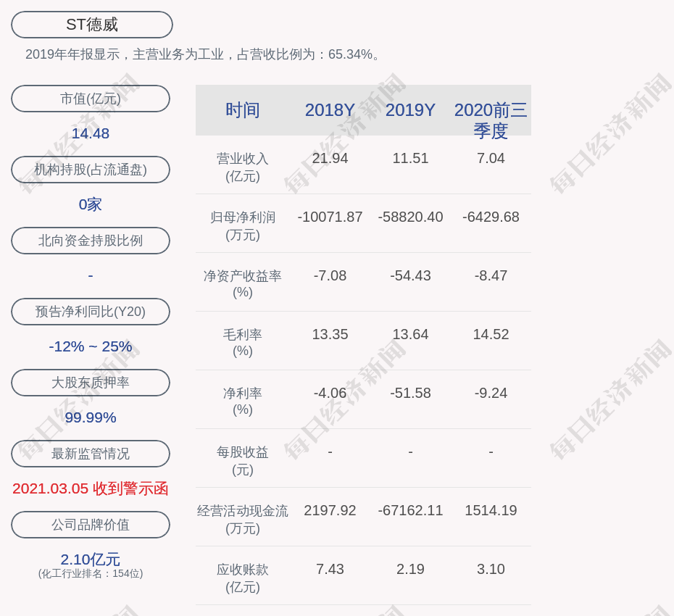Image resolution: width=674 pixels, height=616 pixels.
Task: Select the 大股东质押率 pill
Action: (x=91, y=383)
